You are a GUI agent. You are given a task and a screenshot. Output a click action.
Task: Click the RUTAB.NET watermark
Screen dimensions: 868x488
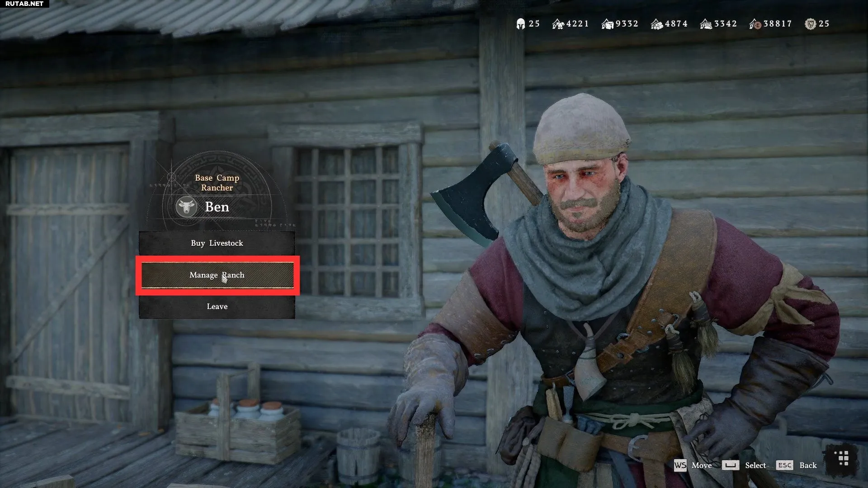click(x=24, y=4)
